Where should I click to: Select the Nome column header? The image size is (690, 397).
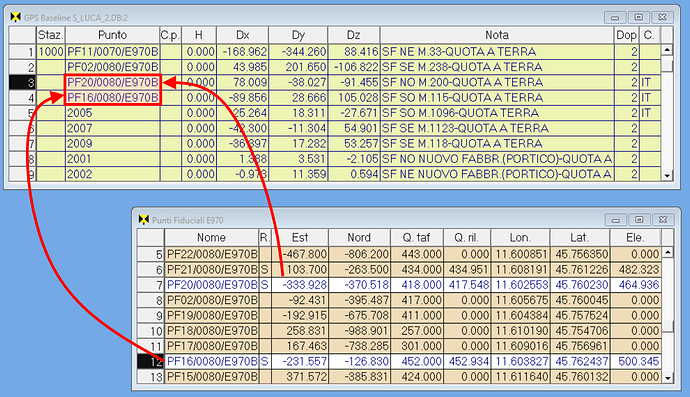click(211, 238)
